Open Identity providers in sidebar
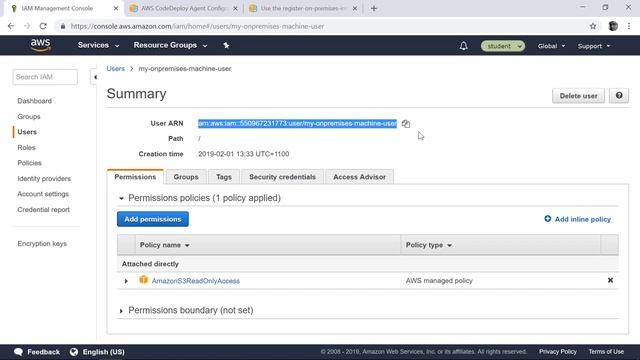Viewport: 640px width, 360px height. tap(44, 178)
